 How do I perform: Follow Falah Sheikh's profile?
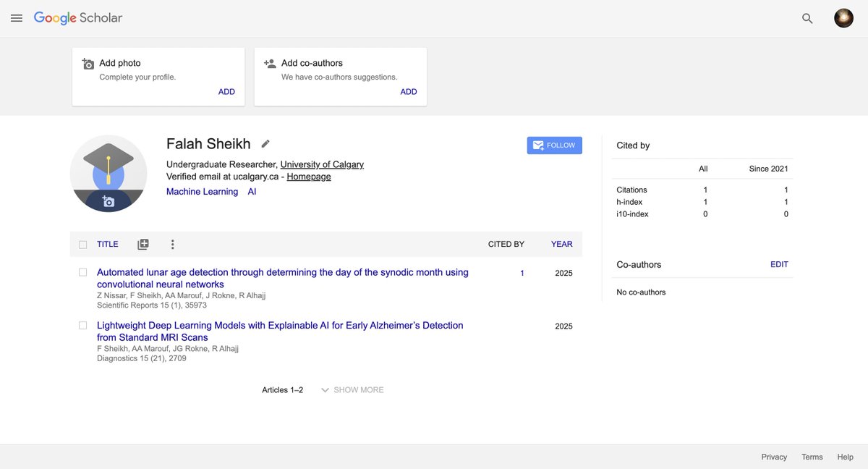coord(555,145)
